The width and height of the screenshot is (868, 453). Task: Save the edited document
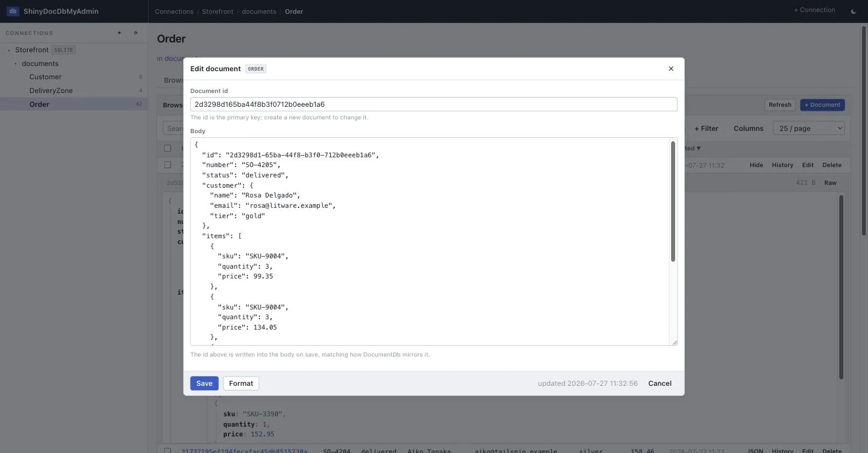click(x=204, y=384)
